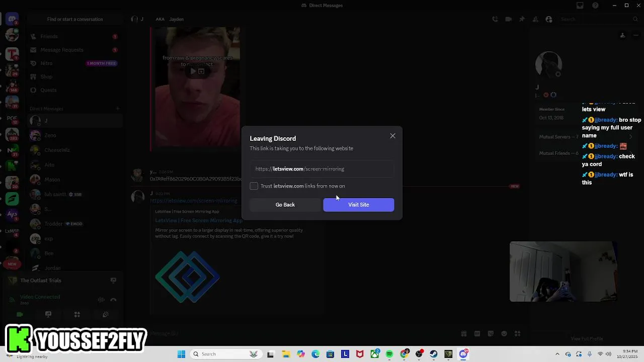Toggle noise suppression waveform icon

click(x=101, y=300)
